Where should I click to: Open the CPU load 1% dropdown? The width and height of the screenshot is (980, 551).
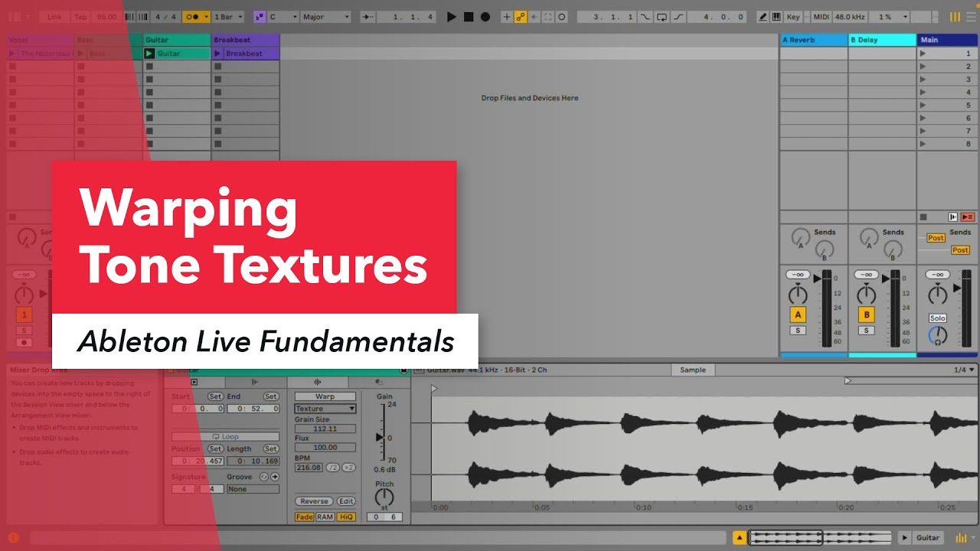(888, 17)
